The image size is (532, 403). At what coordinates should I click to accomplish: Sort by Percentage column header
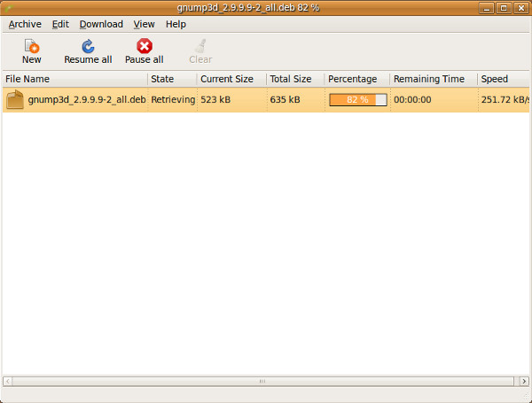pyautogui.click(x=357, y=79)
